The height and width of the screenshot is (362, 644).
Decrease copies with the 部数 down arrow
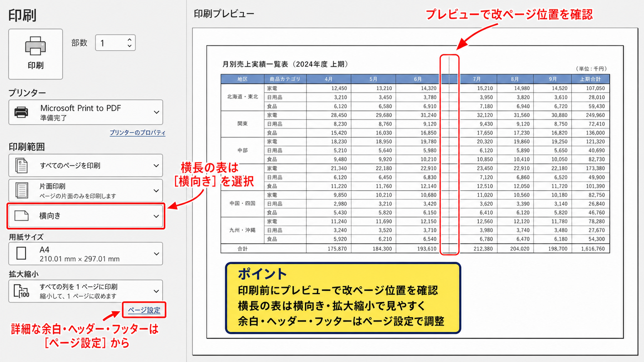point(129,46)
